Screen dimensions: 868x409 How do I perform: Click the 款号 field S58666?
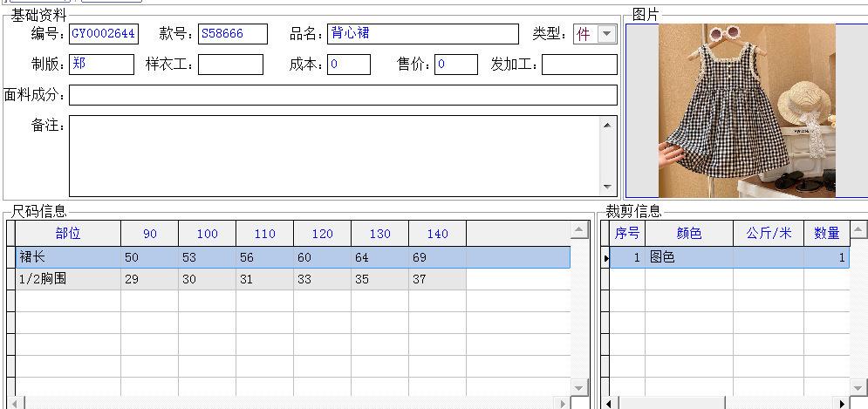click(x=233, y=34)
